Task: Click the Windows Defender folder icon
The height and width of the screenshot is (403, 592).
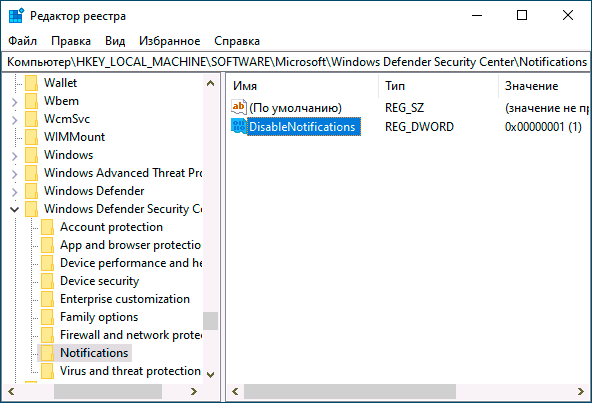Action: click(31, 191)
